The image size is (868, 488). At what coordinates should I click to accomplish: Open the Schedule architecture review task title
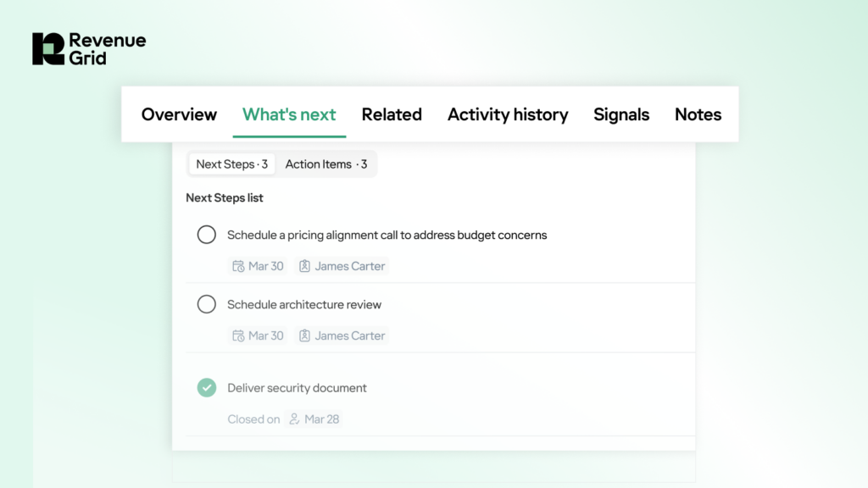pyautogui.click(x=304, y=304)
